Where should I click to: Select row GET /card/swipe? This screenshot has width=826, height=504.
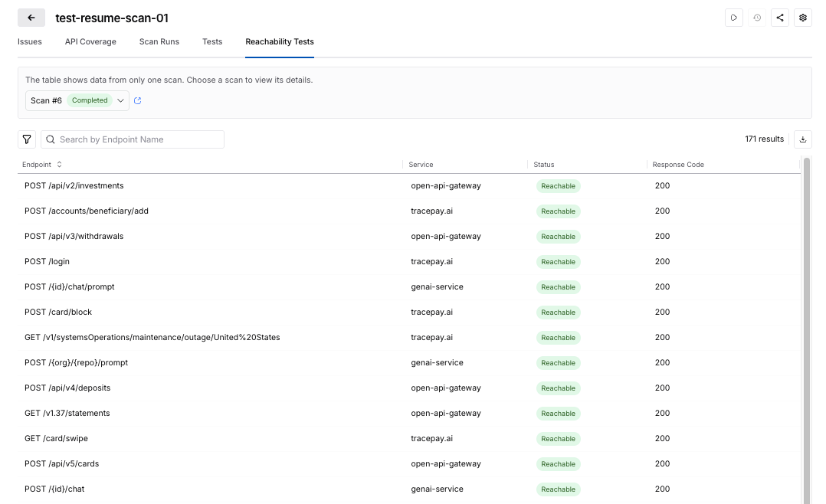click(x=409, y=439)
